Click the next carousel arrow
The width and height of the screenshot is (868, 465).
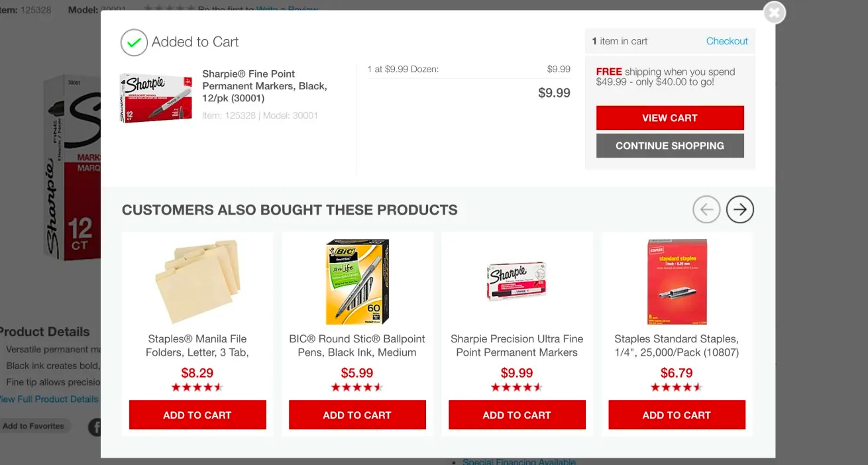coord(740,210)
